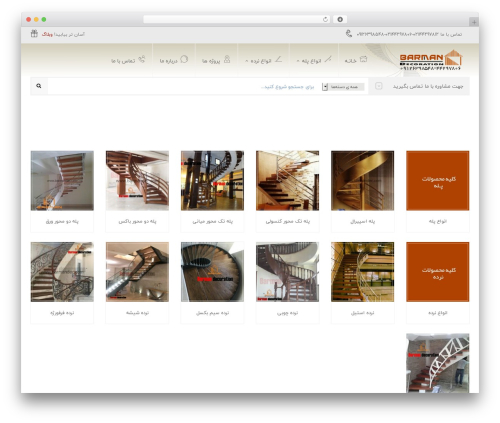Viewport: 500px width, 423px height.
Task: Open the نرده سیم بکسل cable railing photo
Action: pos(212,272)
